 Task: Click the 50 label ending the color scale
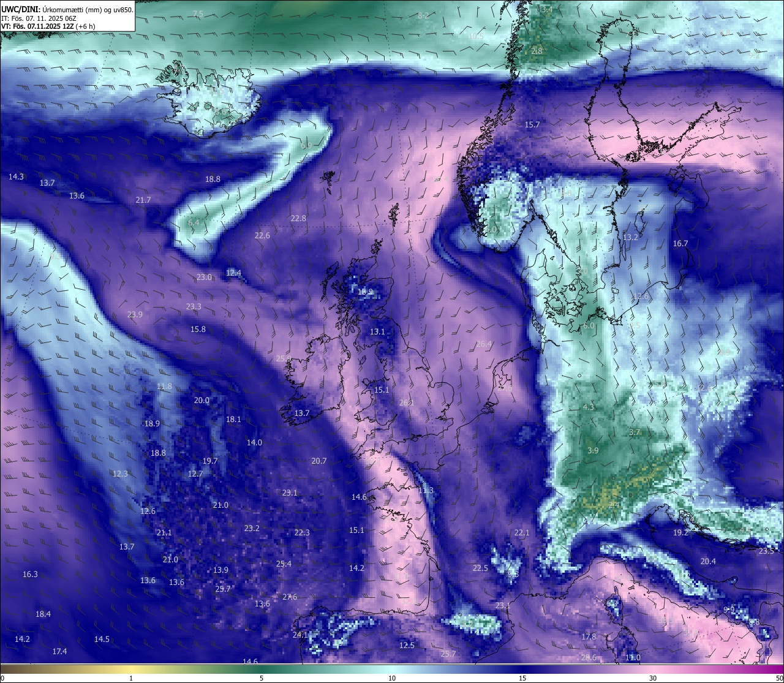click(x=779, y=678)
